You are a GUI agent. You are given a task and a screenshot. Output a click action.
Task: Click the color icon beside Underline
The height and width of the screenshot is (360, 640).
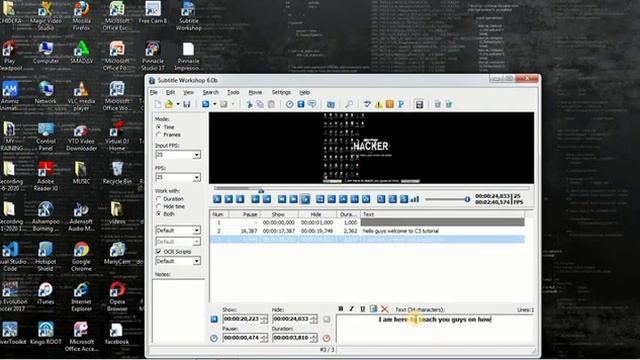(373, 309)
